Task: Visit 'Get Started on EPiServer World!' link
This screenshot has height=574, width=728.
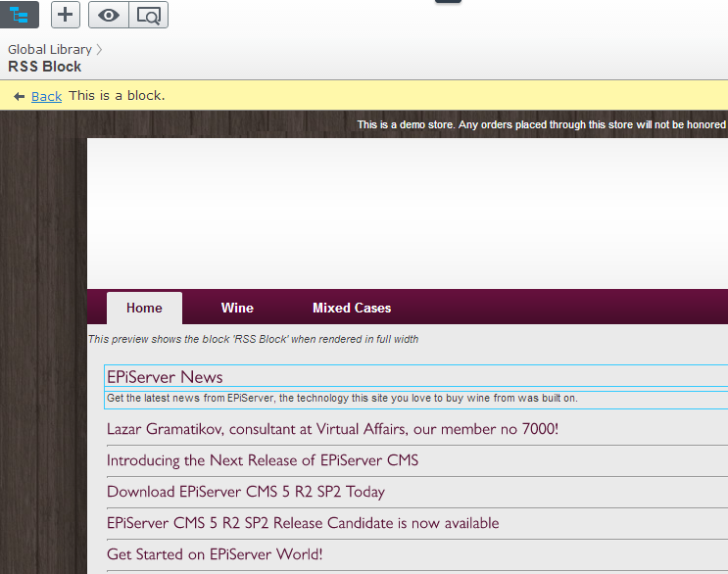Action: pyautogui.click(x=215, y=554)
